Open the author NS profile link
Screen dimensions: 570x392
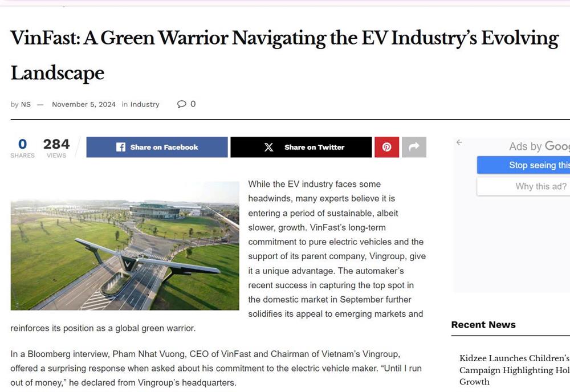[x=26, y=104]
